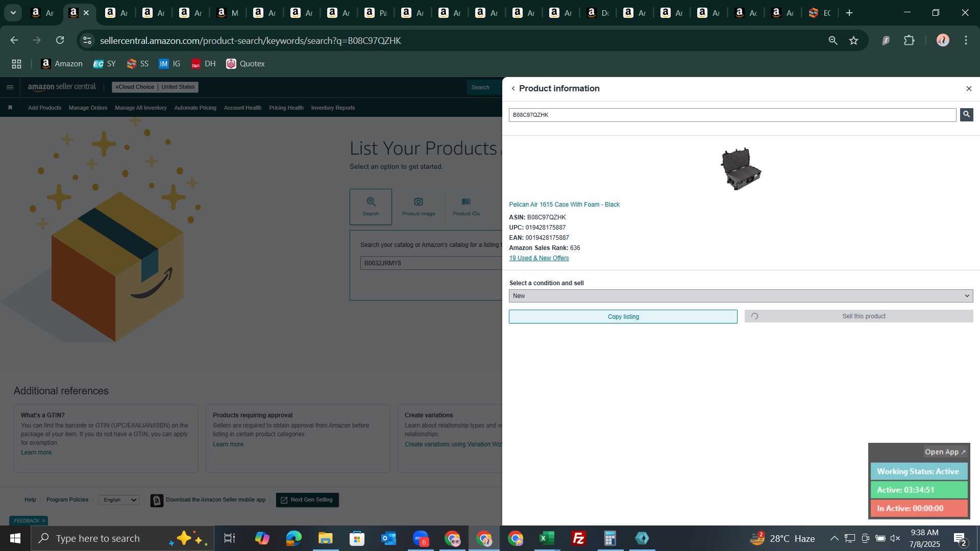Open Manage Orders menu item
This screenshot has width=980, height=551.
[x=88, y=108]
